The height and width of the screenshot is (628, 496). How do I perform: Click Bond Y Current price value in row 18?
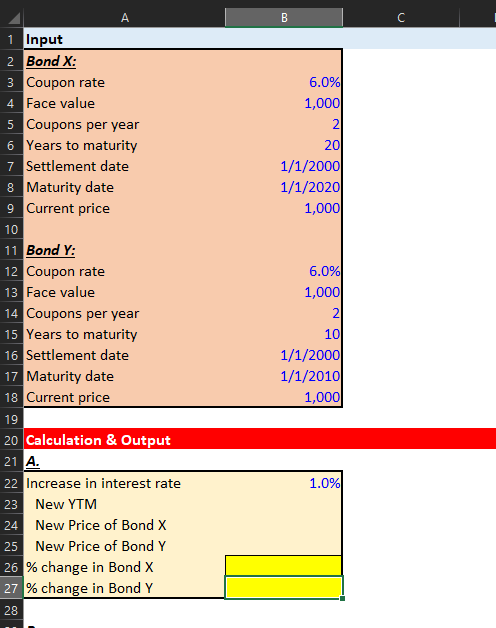coord(322,397)
